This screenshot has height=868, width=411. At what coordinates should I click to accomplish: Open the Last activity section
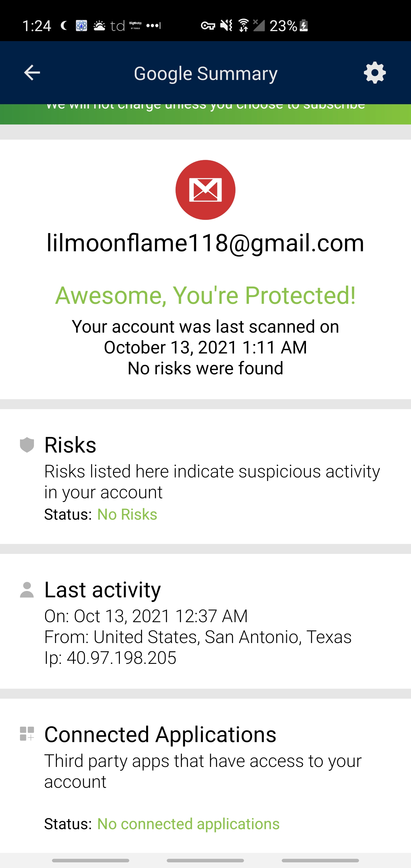103,590
